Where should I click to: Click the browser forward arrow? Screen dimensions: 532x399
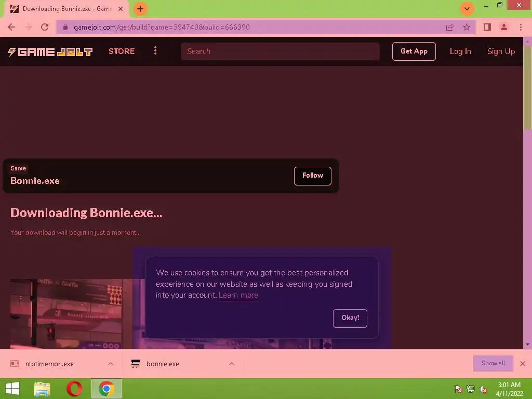click(28, 27)
